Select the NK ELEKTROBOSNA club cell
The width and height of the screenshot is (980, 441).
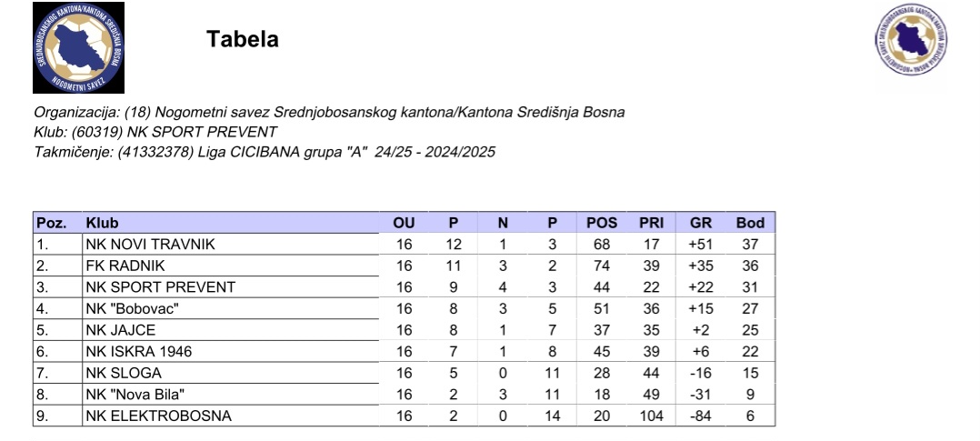(231, 416)
